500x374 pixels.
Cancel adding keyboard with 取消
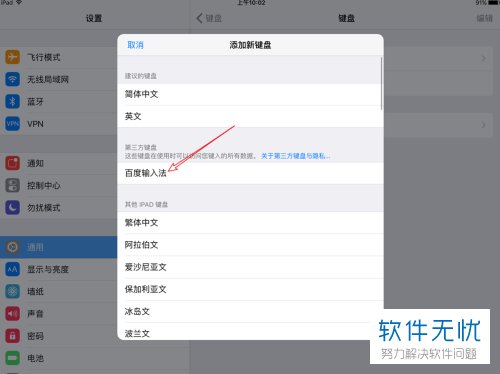[135, 45]
